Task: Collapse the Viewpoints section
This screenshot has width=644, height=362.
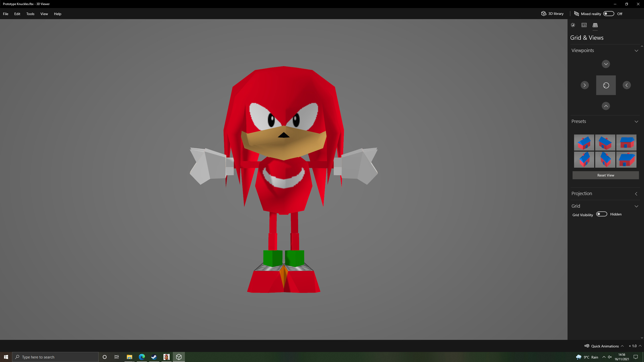Action: pos(636,51)
